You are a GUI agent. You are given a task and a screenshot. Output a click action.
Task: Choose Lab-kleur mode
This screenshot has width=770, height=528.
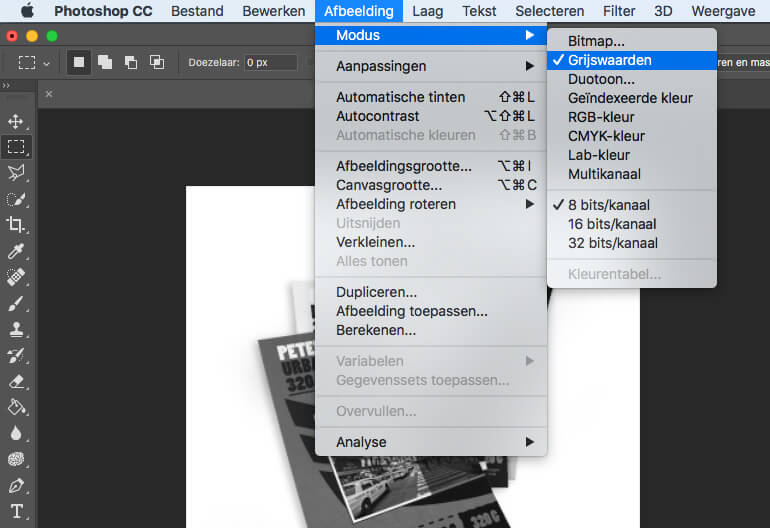tap(632, 155)
